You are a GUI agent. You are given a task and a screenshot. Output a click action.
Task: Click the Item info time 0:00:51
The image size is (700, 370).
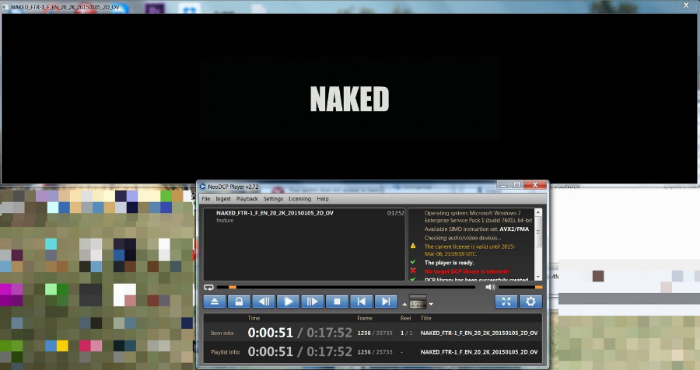point(270,333)
